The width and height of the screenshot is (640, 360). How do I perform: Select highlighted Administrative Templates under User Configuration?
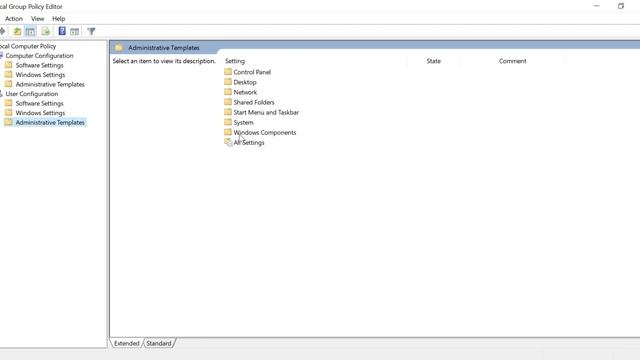click(50, 122)
